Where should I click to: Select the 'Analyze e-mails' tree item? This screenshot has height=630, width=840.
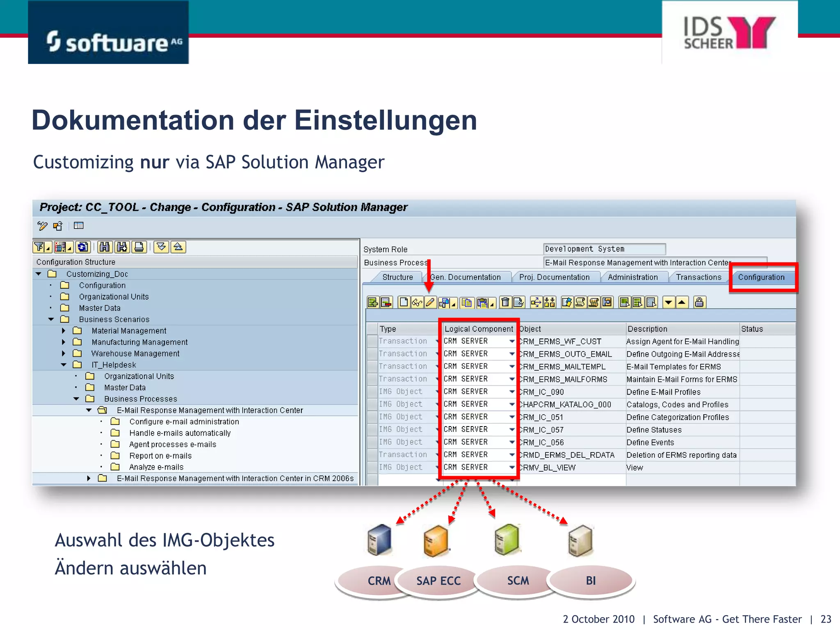click(x=156, y=467)
